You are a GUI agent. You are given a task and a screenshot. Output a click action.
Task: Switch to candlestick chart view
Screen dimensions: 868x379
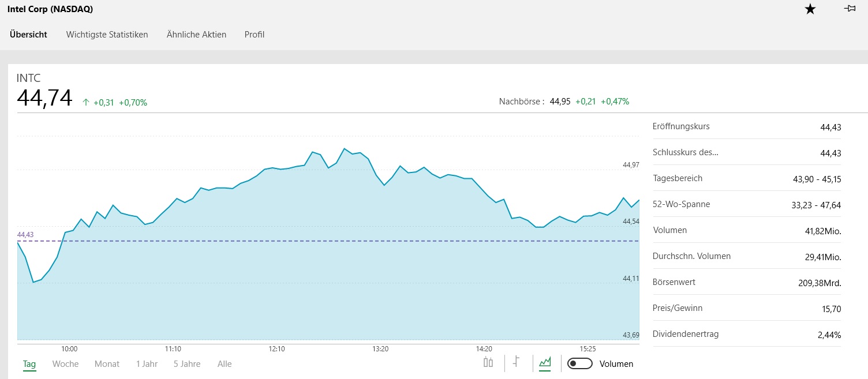[x=488, y=362]
